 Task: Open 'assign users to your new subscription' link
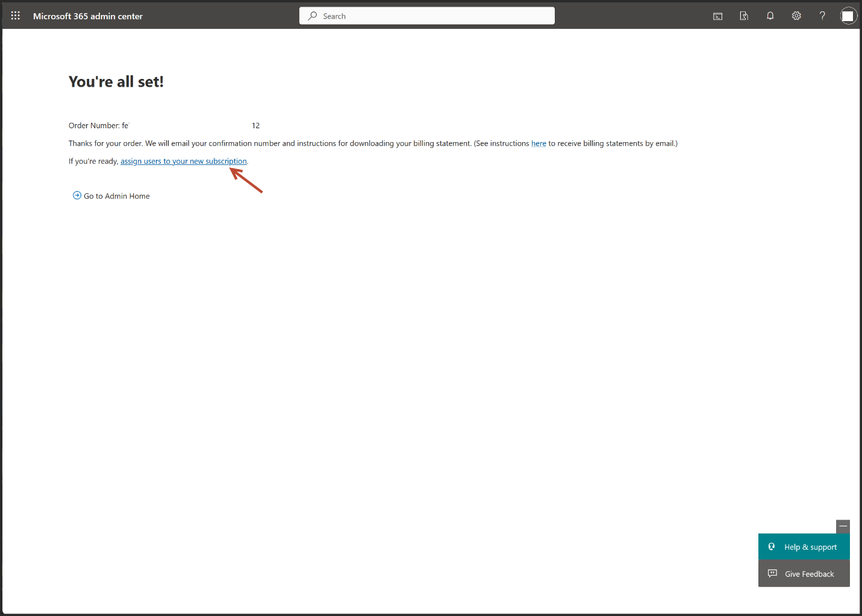(x=183, y=161)
